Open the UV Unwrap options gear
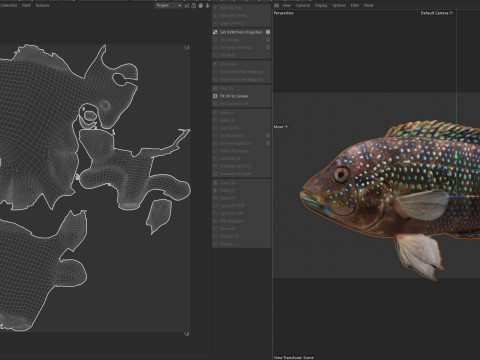Image resolution: width=480 pixels, height=360 pixels. pos(268,40)
